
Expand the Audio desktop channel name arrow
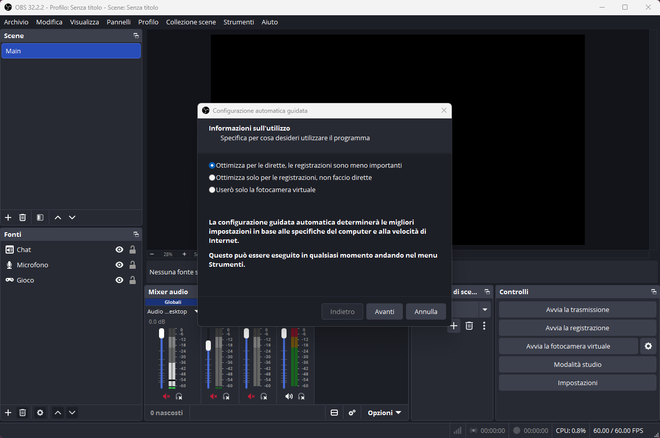tap(196, 312)
